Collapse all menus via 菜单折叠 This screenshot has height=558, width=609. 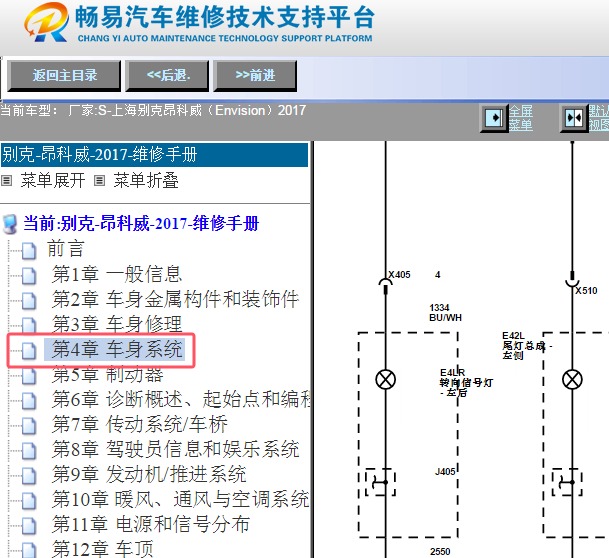[146, 181]
